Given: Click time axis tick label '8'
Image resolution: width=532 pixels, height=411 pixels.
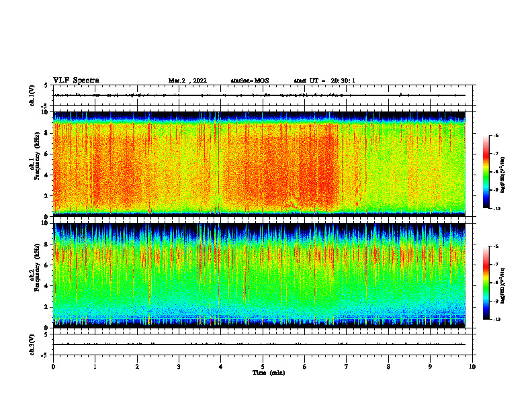Looking at the screenshot, I should pos(388,367).
